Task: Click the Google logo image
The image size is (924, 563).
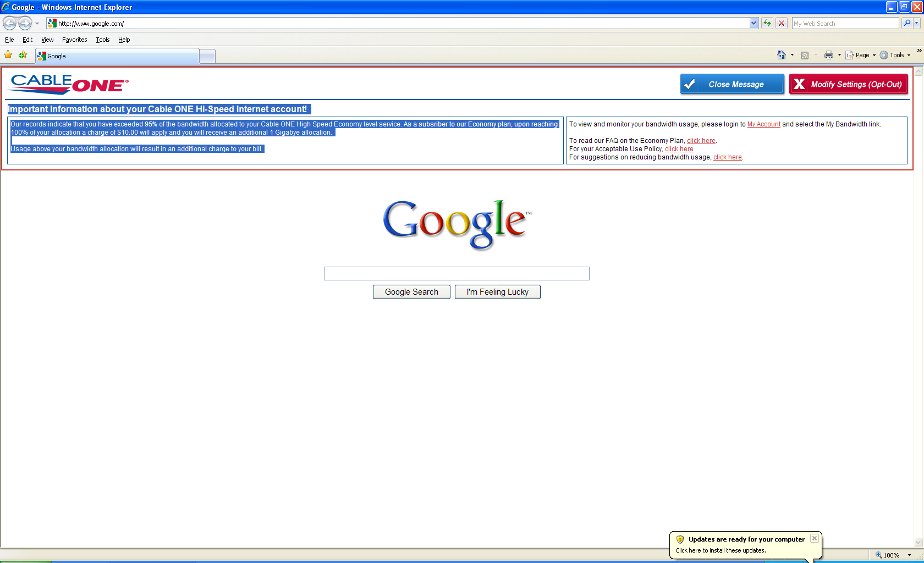Action: click(x=457, y=224)
